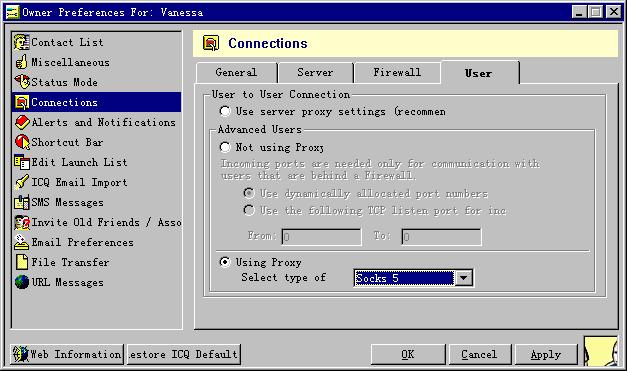This screenshot has width=627, height=371.
Task: Click the URL Messages globe icon
Action: [22, 282]
